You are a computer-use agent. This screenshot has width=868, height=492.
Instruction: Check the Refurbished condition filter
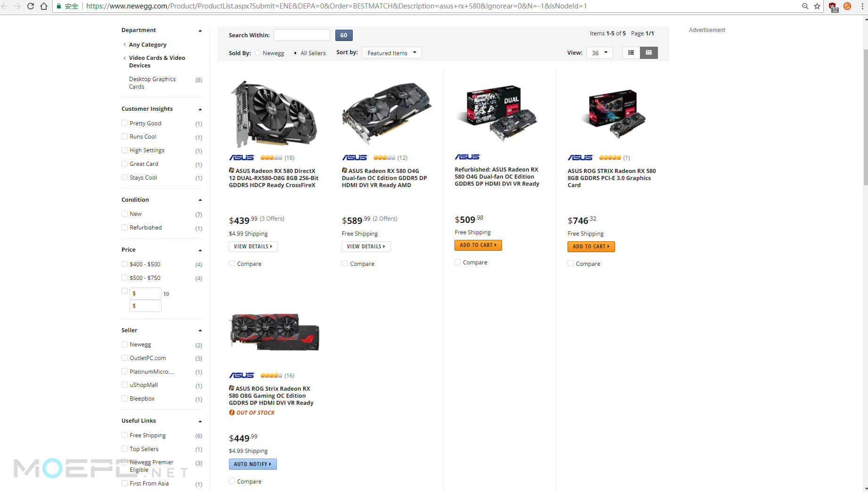tap(125, 227)
